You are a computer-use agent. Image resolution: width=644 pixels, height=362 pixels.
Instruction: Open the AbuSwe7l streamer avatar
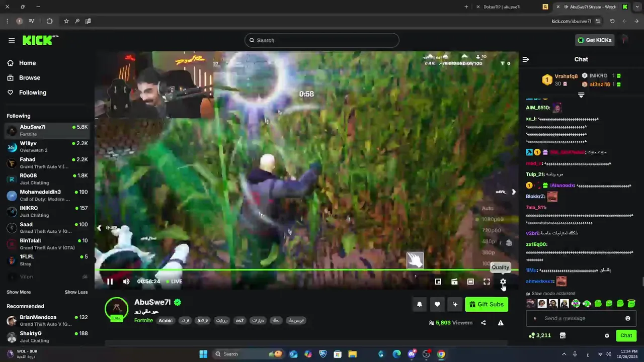(x=116, y=309)
